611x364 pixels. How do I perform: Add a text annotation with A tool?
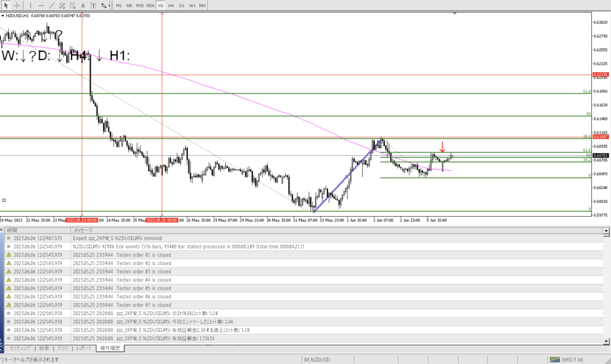click(83, 5)
